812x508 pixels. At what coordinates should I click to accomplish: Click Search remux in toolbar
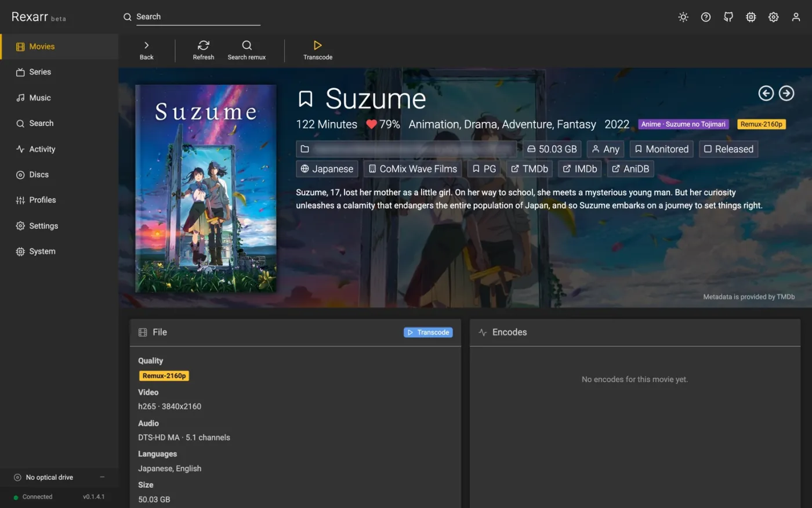pyautogui.click(x=246, y=51)
